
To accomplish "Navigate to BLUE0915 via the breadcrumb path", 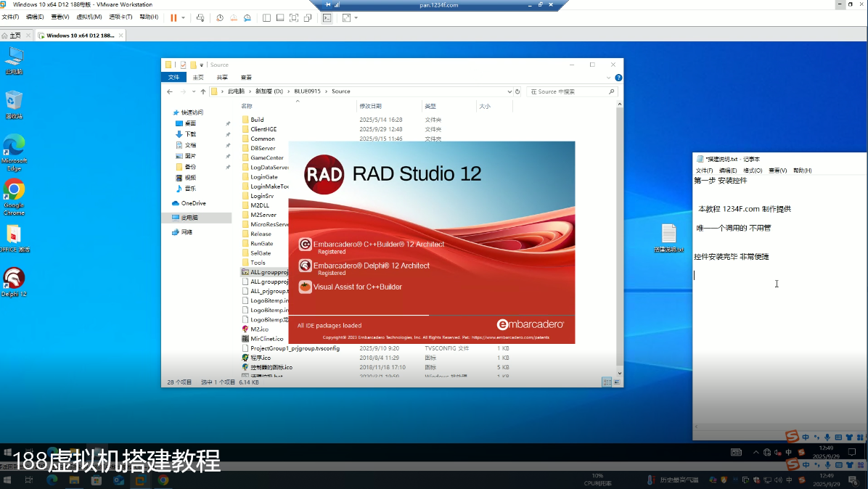I will pyautogui.click(x=308, y=91).
